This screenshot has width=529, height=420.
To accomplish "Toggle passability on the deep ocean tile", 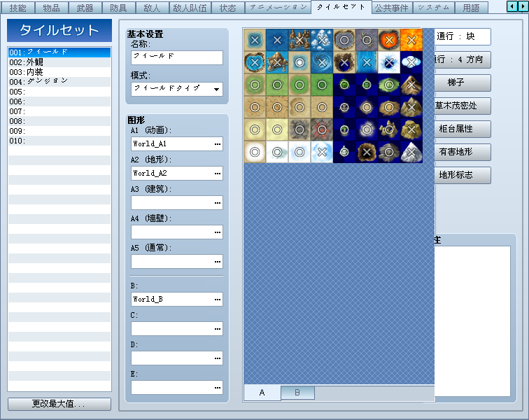I will coord(277,40).
